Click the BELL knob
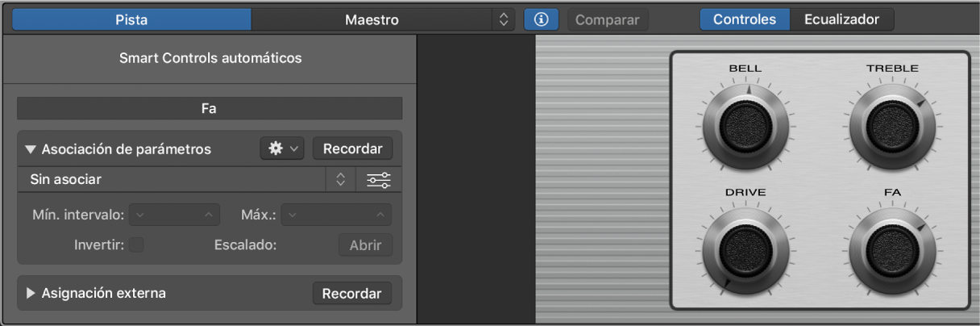The width and height of the screenshot is (980, 326). 745,125
